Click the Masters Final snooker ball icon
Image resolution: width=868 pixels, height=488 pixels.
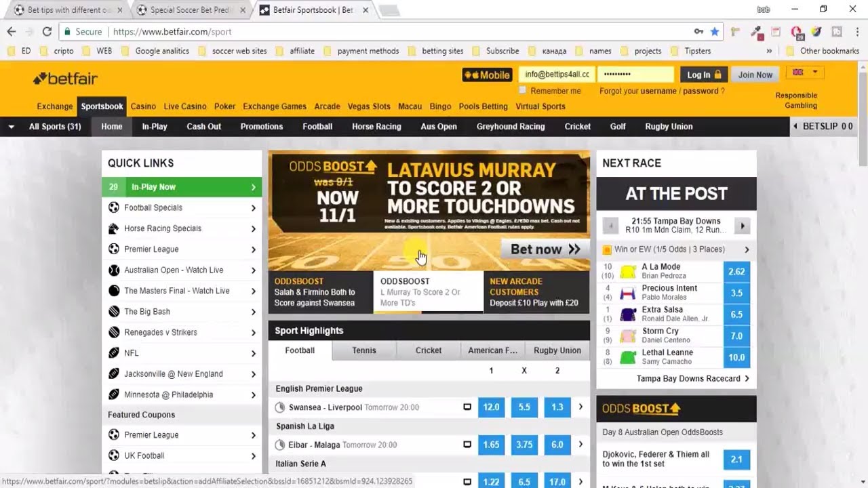click(114, 291)
